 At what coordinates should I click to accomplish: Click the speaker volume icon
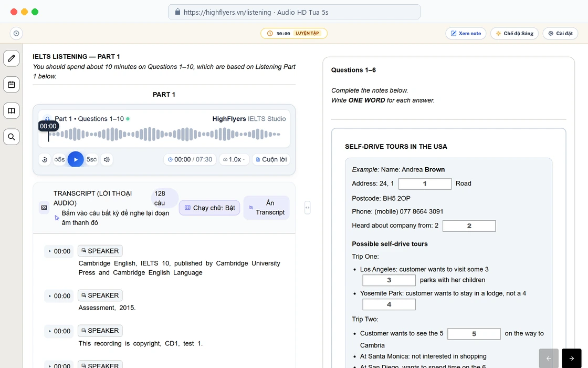[x=107, y=160]
